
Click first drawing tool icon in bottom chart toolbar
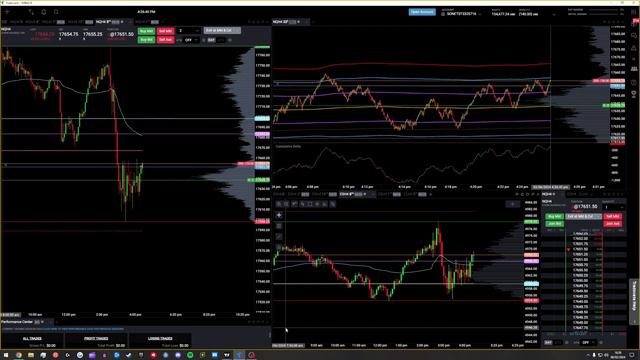(279, 204)
